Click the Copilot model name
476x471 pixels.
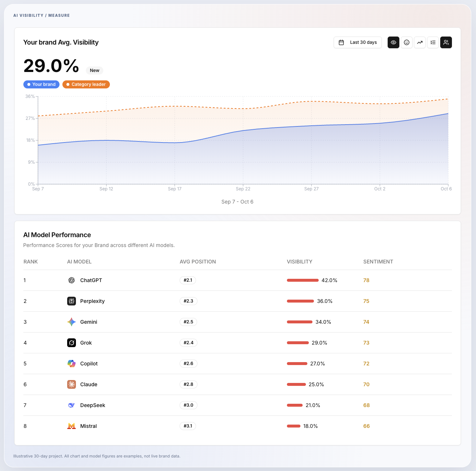click(x=89, y=364)
